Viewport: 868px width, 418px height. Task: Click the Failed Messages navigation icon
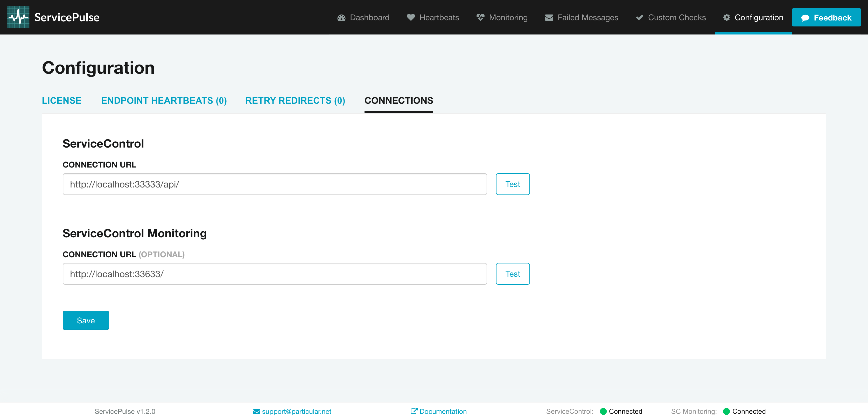click(x=549, y=17)
